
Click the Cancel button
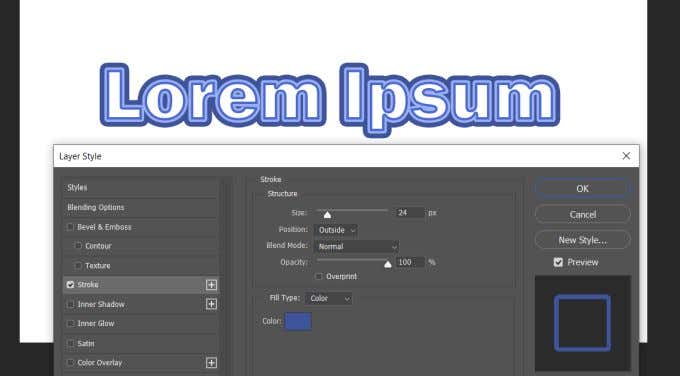click(x=582, y=214)
